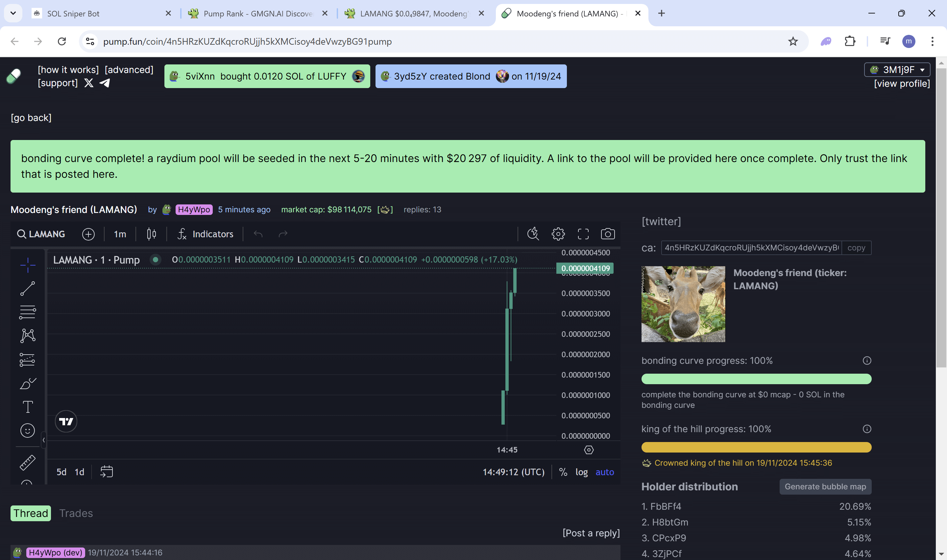Open pump.fun Telegram channel

point(105,82)
